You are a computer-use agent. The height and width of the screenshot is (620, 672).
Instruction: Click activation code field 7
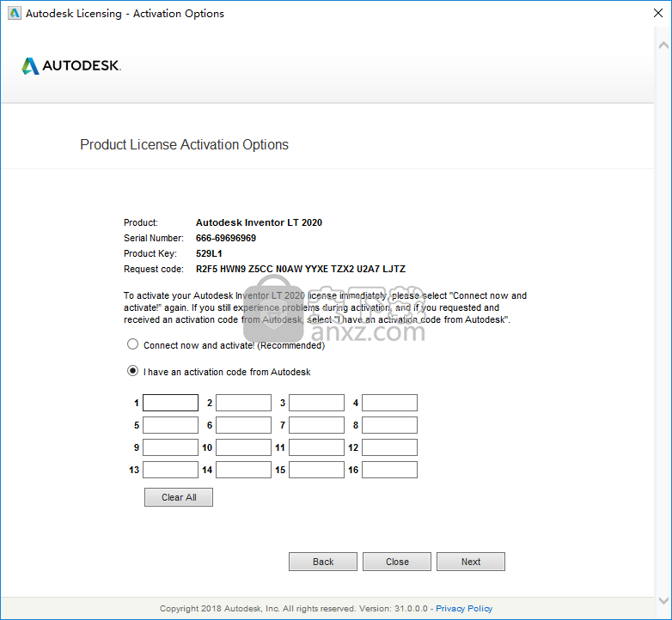(x=317, y=425)
